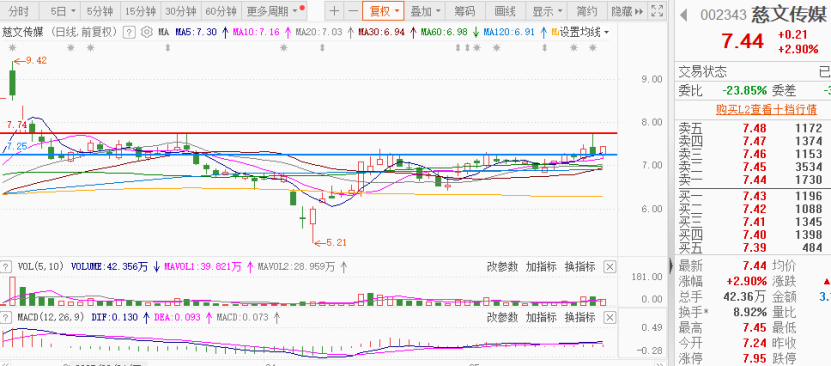Click the plus zoom-in chart icon
Image resolution: width=831 pixels, height=366 pixels.
coord(334,11)
